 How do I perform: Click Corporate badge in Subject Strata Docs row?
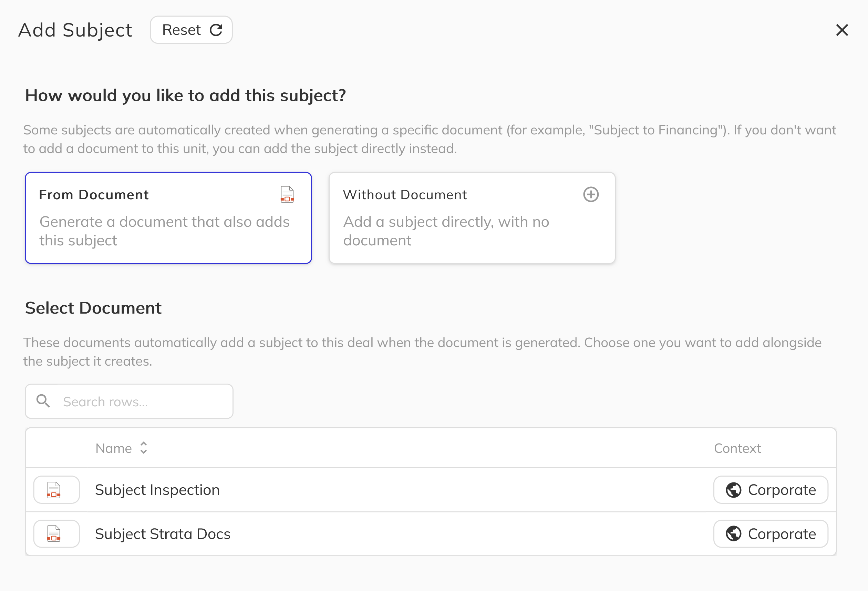771,534
